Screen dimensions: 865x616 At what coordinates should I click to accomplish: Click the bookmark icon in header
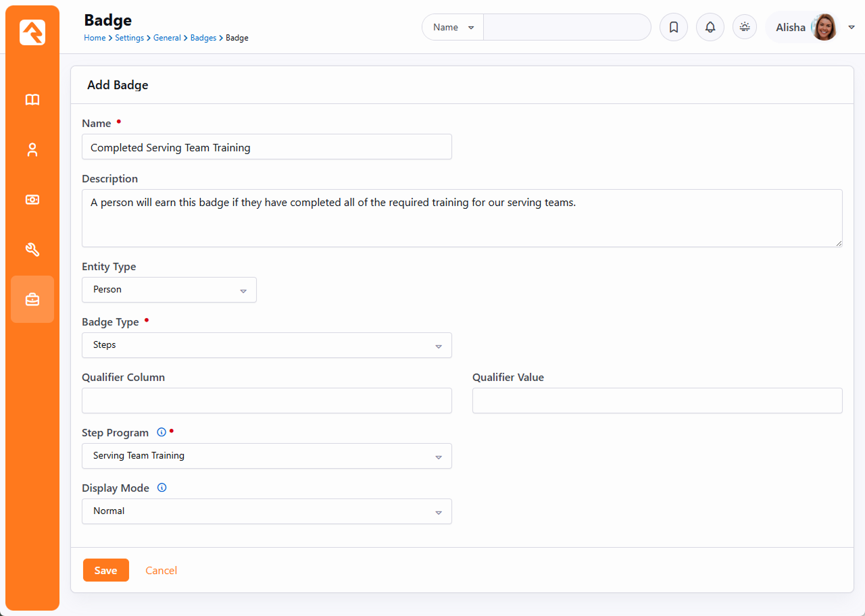click(673, 28)
